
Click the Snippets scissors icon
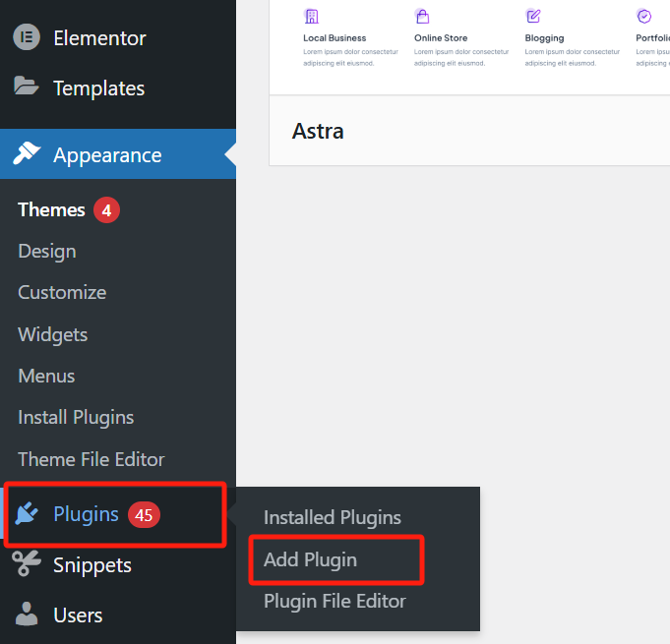[27, 564]
